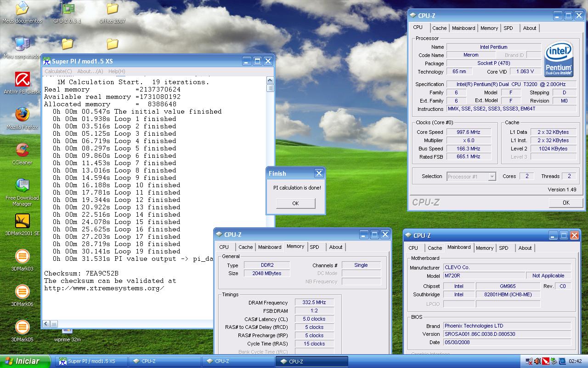Screen dimensions: 588x368
Task: Select the wprime 32m desktop shortcut
Action: pyautogui.click(x=68, y=336)
